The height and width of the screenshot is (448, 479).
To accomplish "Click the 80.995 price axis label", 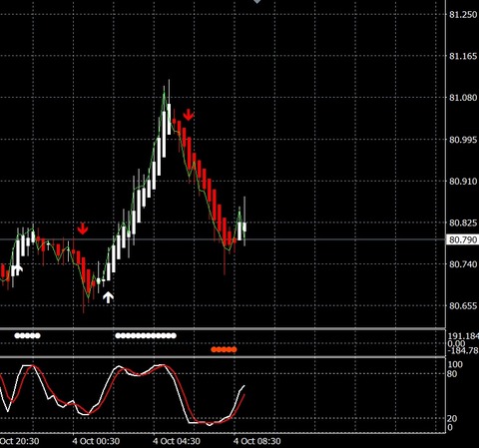I will pos(463,140).
